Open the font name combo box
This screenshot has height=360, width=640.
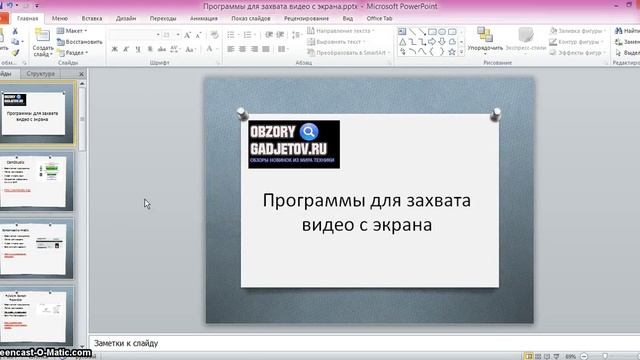[135, 36]
